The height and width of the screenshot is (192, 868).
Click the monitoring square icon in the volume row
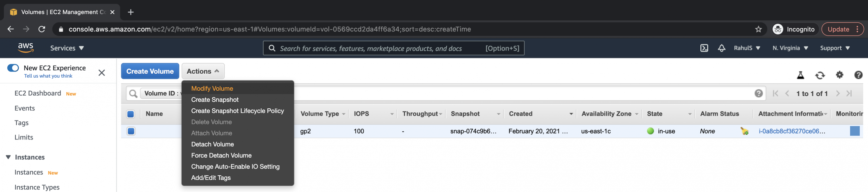pyautogui.click(x=855, y=131)
